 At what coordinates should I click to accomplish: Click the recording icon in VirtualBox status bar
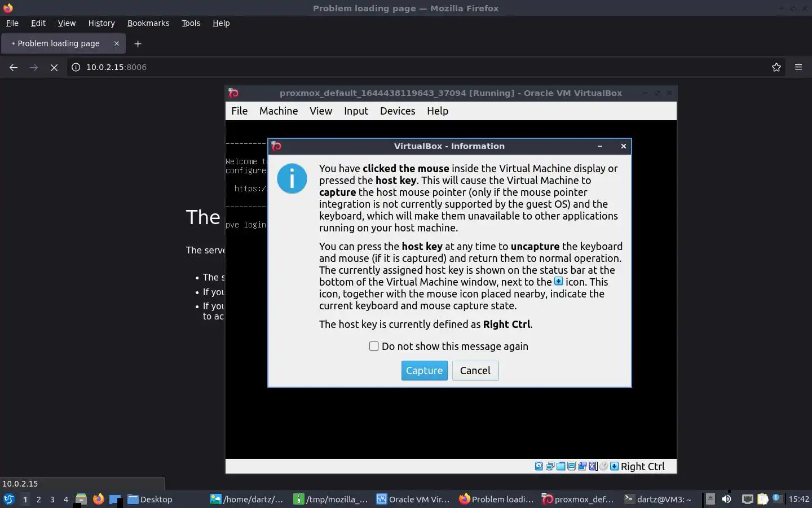582,466
